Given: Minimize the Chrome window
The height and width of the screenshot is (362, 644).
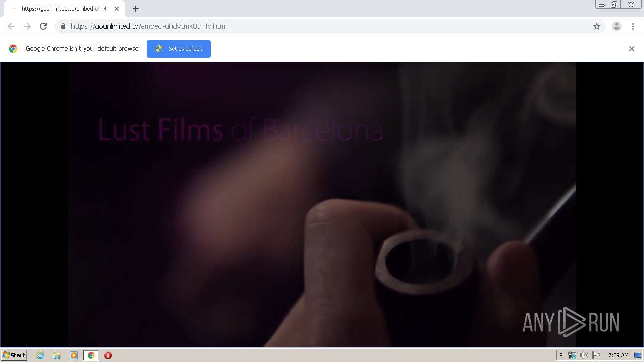Looking at the screenshot, I should click(601, 5).
